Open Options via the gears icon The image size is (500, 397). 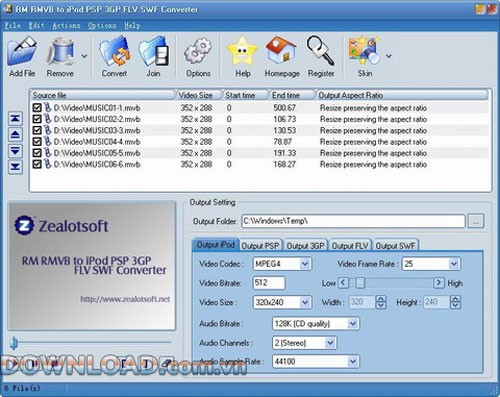pos(198,51)
